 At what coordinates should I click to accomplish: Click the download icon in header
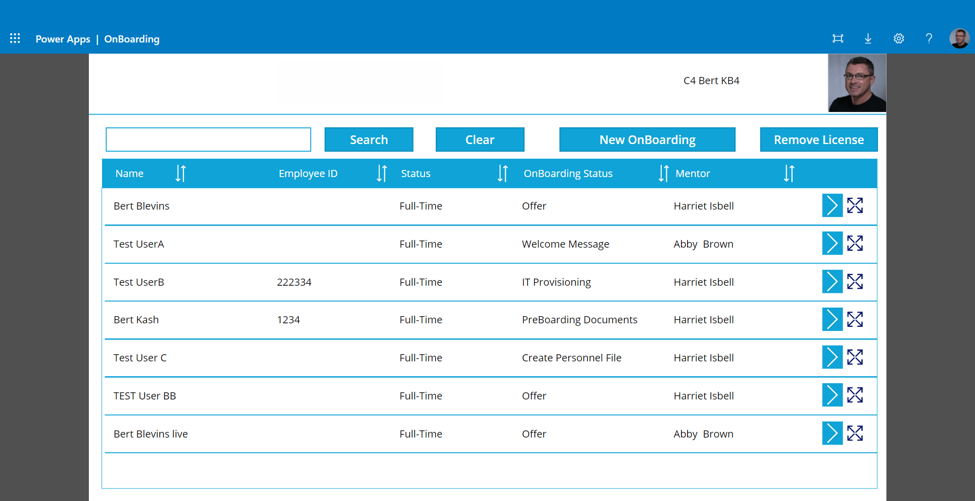868,39
